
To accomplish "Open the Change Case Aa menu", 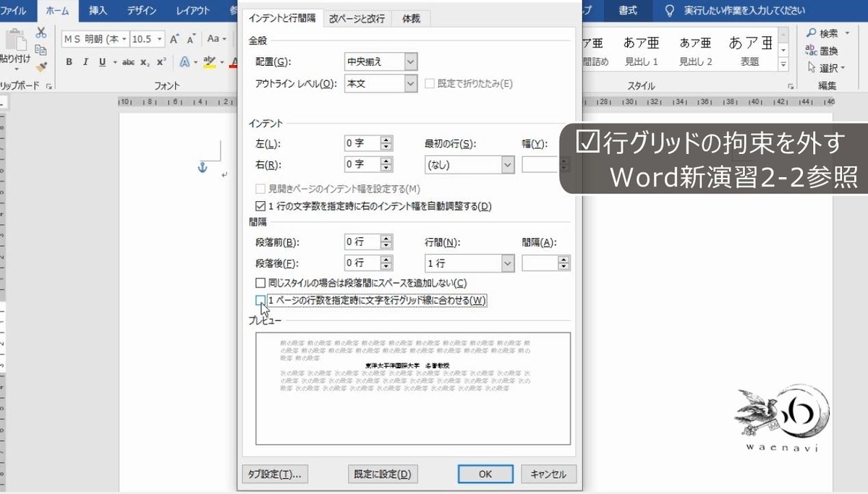I will tap(216, 39).
